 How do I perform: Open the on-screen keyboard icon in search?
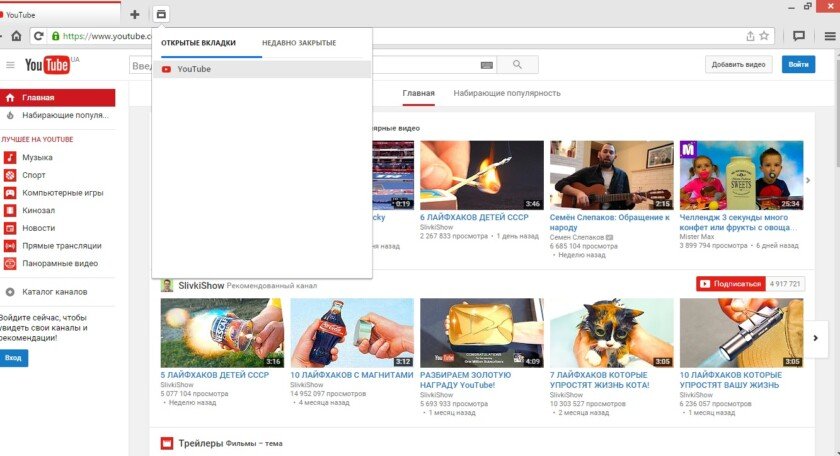pos(486,65)
